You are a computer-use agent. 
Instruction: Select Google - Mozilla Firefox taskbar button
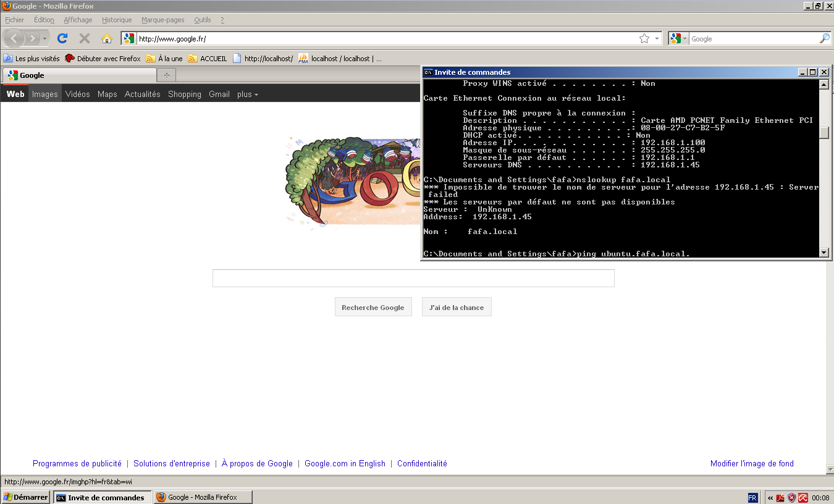coord(203,497)
